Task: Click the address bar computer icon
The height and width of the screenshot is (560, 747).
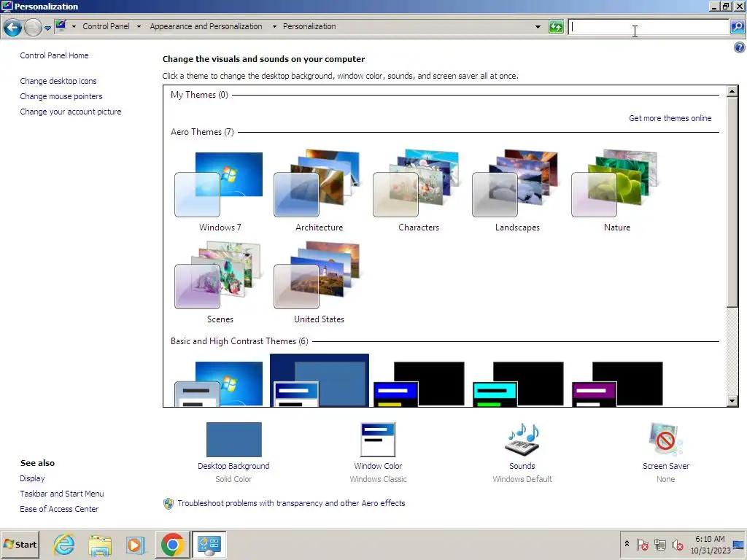Action: click(x=61, y=26)
